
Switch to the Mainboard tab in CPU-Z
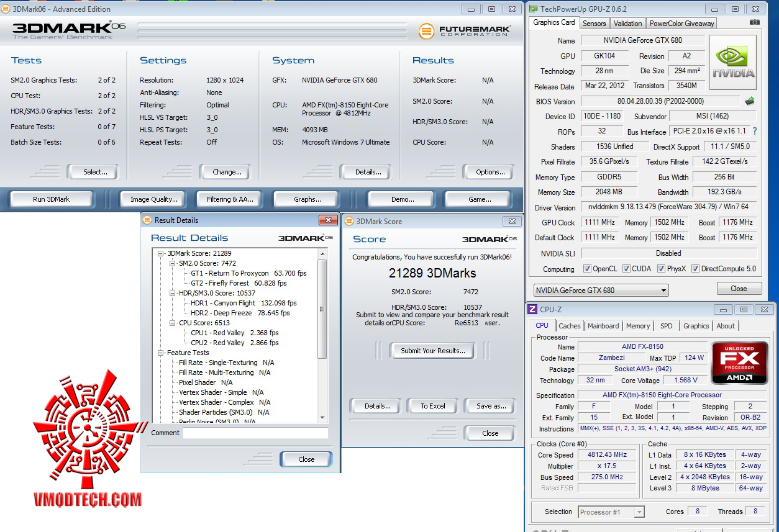pyautogui.click(x=603, y=326)
